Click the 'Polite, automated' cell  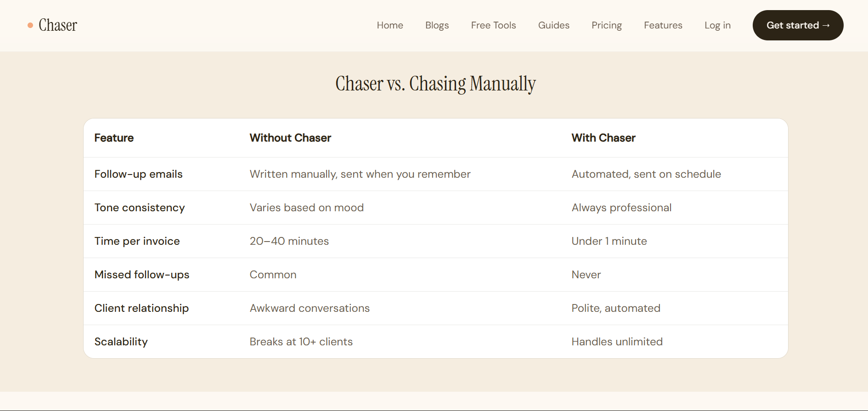pyautogui.click(x=615, y=308)
